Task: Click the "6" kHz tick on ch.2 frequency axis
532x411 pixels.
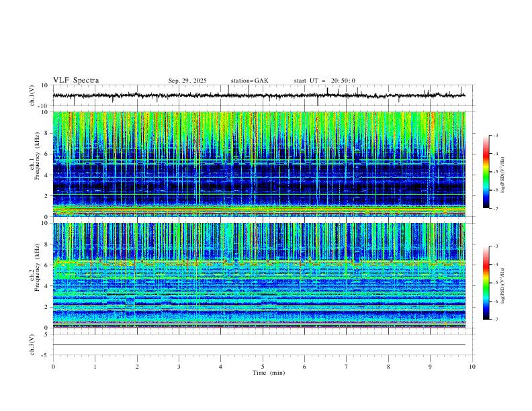Action: click(x=46, y=265)
